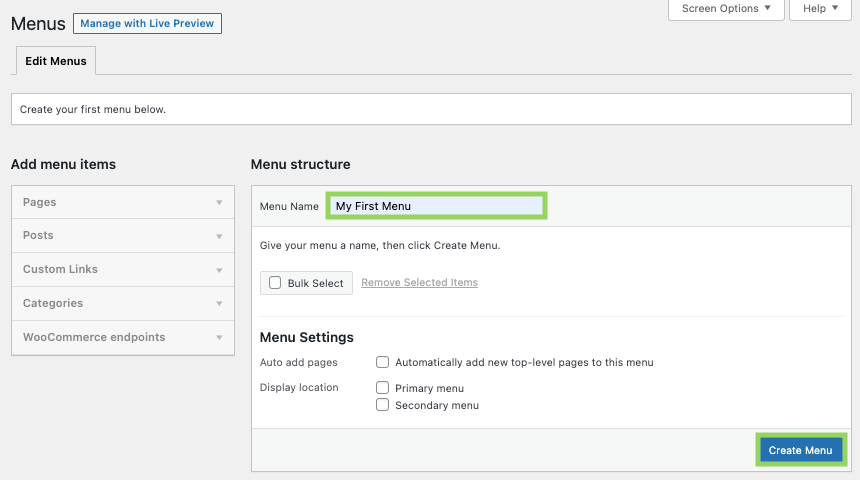Select the Edit Menus tab

56,61
